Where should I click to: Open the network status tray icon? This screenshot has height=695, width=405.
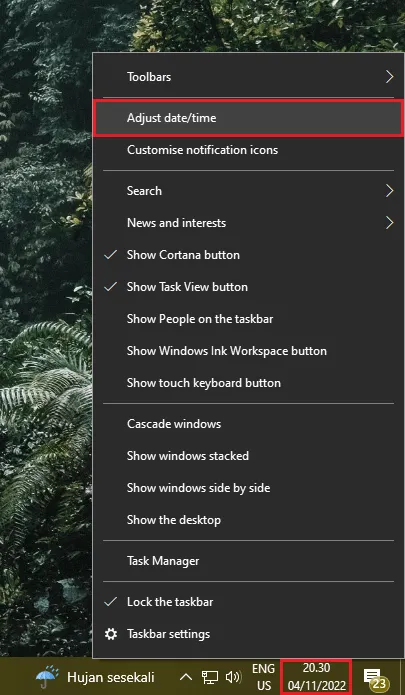pos(210,677)
